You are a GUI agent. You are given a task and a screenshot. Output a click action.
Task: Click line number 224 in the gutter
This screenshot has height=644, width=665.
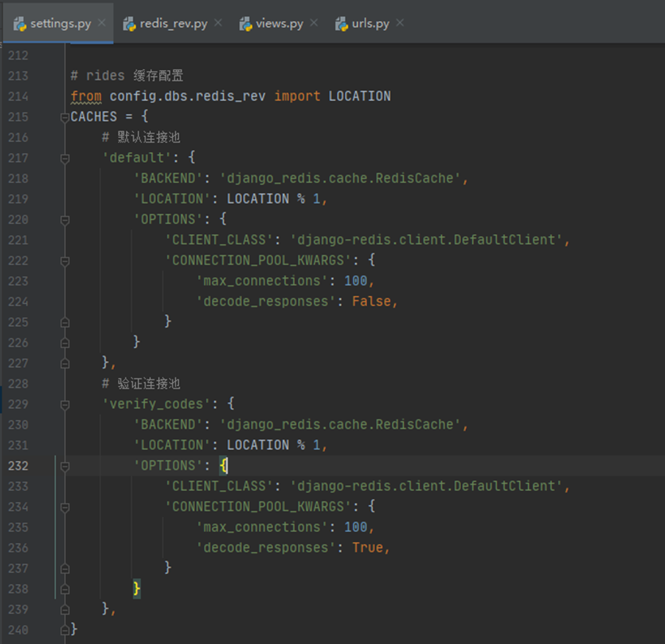(19, 302)
